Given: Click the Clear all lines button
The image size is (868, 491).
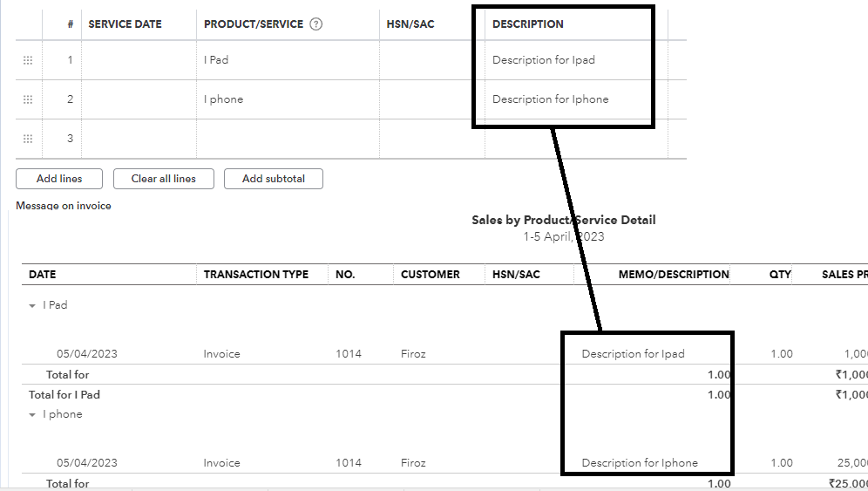Looking at the screenshot, I should [x=164, y=179].
